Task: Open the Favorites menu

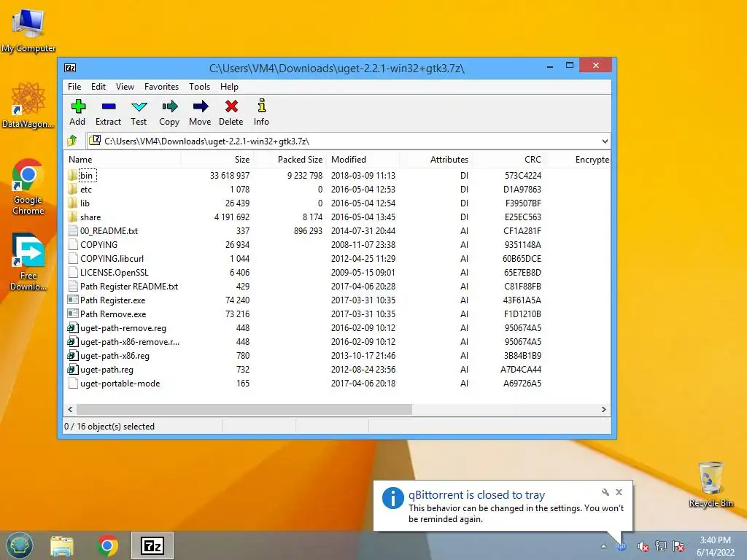Action: (x=161, y=87)
